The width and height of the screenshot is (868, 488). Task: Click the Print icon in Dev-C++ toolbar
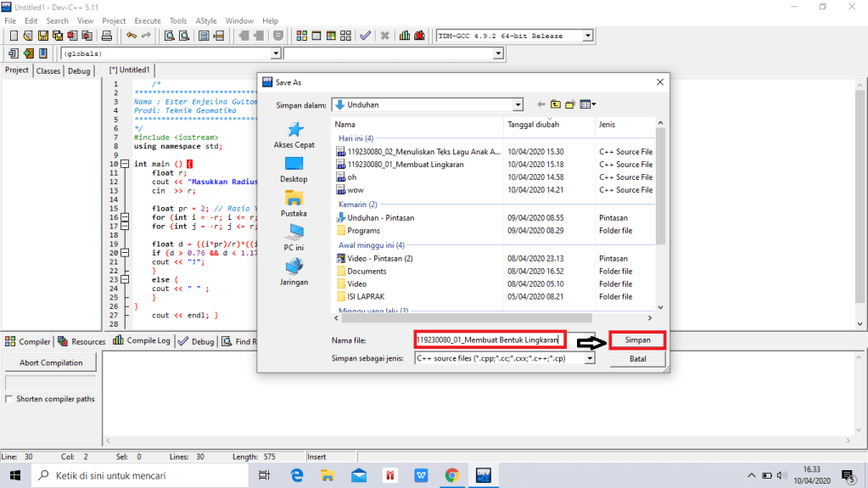pos(107,36)
